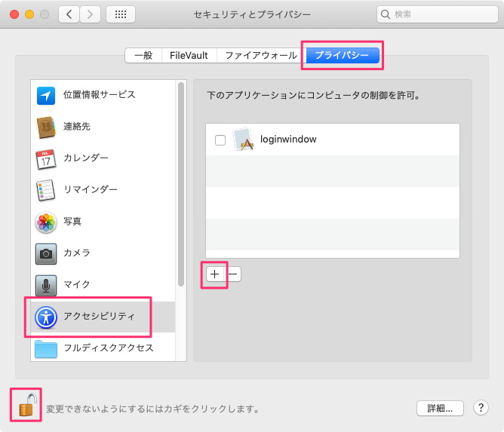
Task: Click the loginwindow app icon
Action: coord(244,139)
